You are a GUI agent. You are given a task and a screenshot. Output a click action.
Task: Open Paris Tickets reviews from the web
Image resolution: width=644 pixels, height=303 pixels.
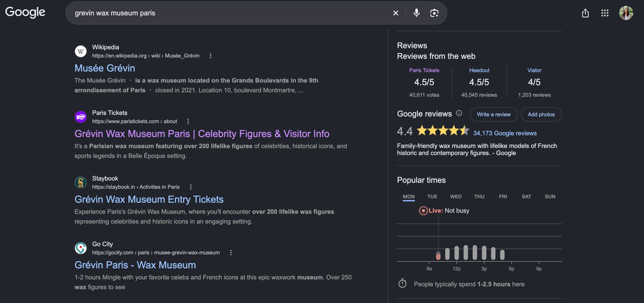point(424,70)
